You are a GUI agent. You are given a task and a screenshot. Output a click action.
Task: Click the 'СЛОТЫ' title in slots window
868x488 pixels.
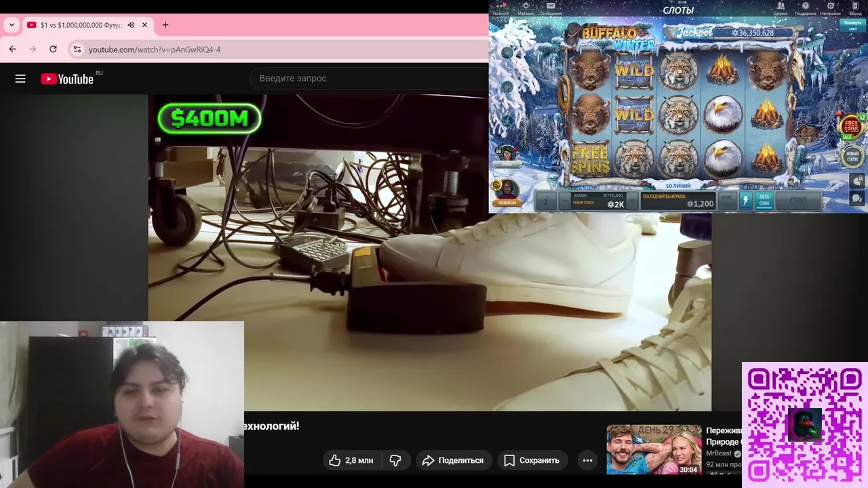(677, 10)
